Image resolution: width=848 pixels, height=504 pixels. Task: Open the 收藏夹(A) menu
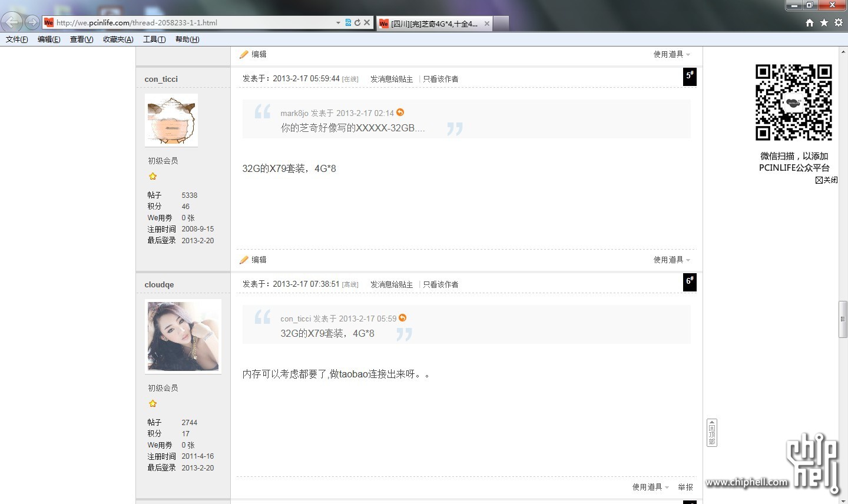coord(118,39)
